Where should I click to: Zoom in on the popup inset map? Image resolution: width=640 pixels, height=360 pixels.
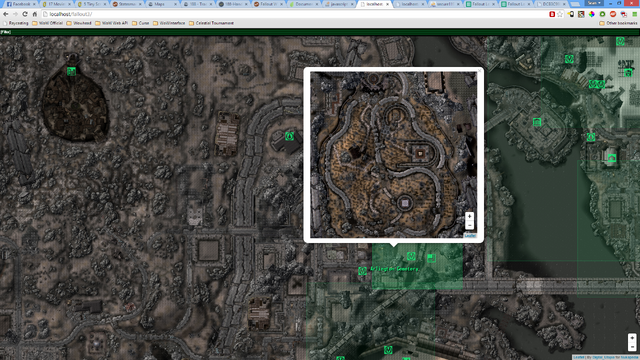pyautogui.click(x=469, y=216)
